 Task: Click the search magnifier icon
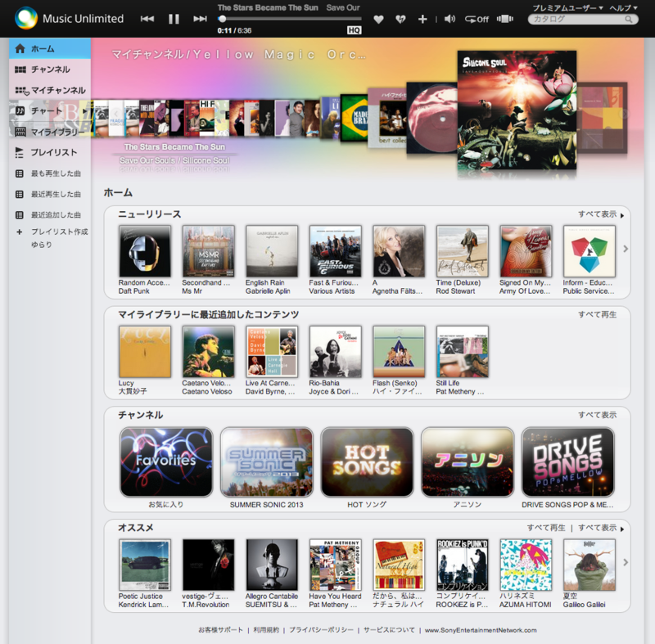[x=628, y=19]
